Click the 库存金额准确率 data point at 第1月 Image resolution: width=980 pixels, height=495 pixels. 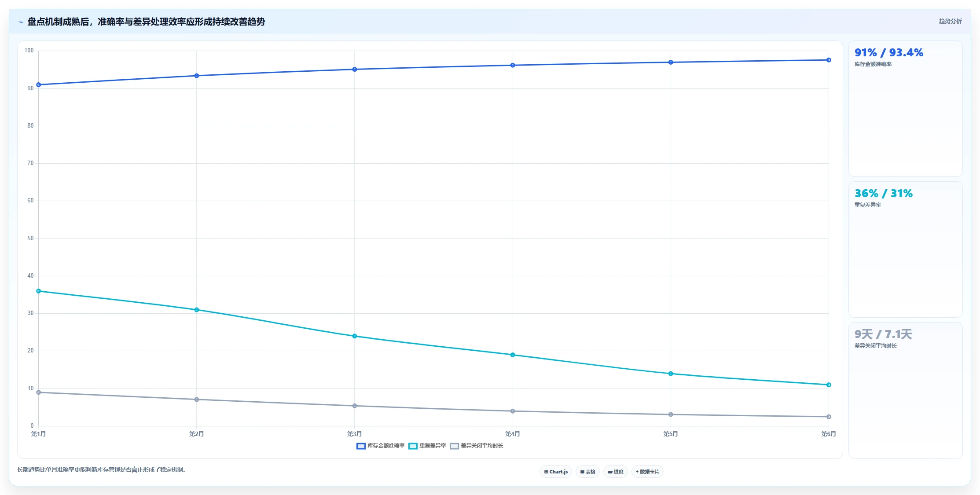[x=39, y=85]
